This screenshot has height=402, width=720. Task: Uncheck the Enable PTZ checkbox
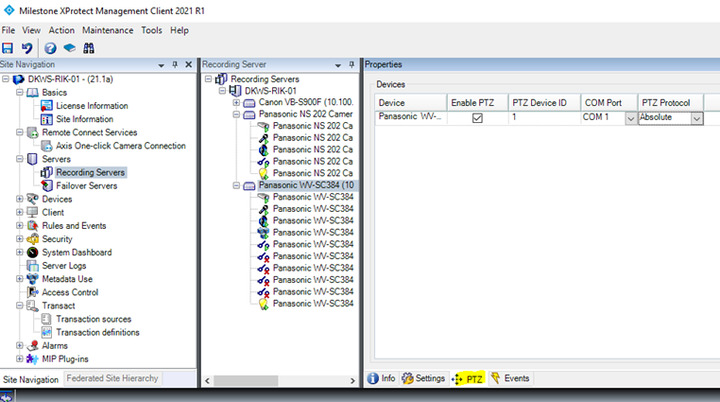tap(477, 118)
